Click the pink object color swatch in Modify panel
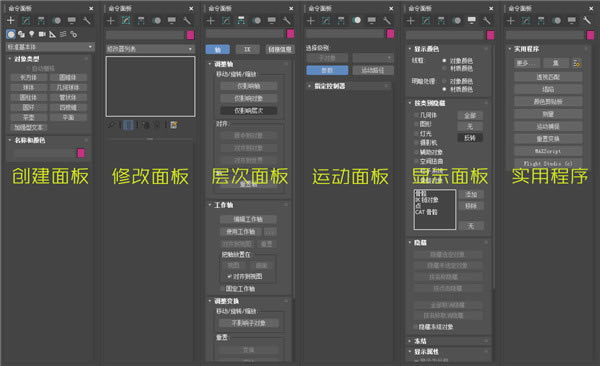 (x=191, y=35)
